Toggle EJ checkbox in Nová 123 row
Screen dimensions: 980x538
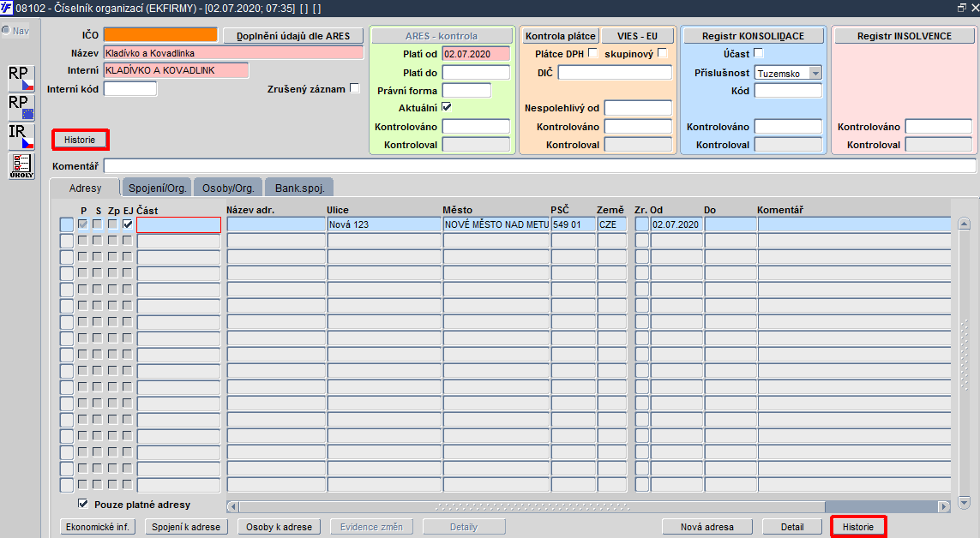[x=128, y=224]
